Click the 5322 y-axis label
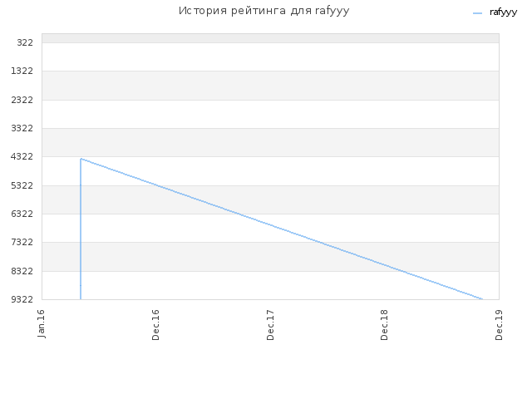This screenshot has width=532, height=399. click(x=22, y=185)
